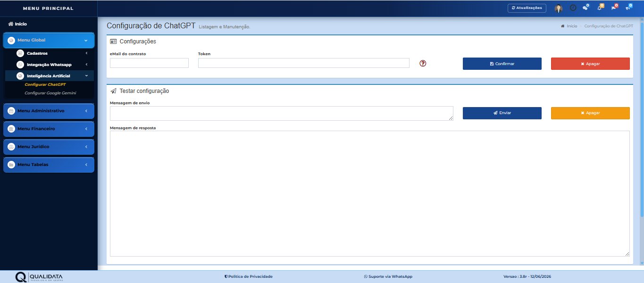Click the Integração Whatsapp circle icon

pyautogui.click(x=20, y=65)
